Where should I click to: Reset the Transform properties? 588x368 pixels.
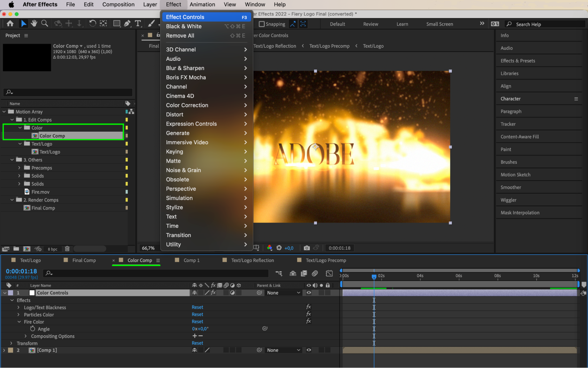[x=197, y=343]
